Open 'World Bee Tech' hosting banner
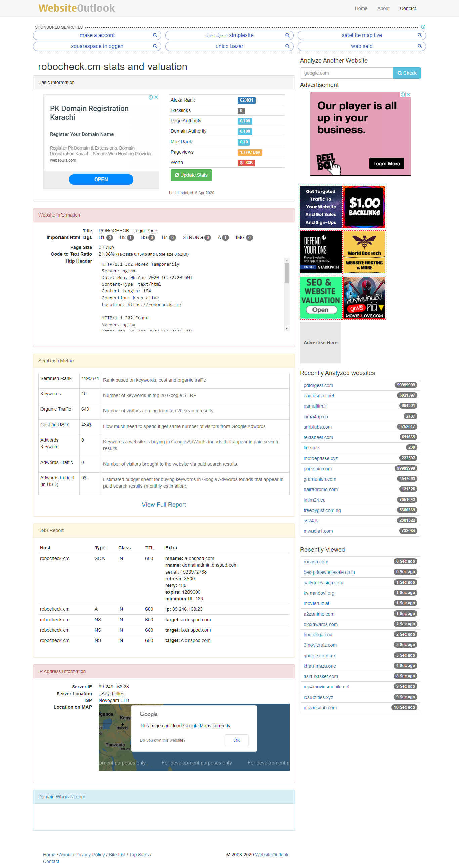The width and height of the screenshot is (459, 868). [364, 252]
